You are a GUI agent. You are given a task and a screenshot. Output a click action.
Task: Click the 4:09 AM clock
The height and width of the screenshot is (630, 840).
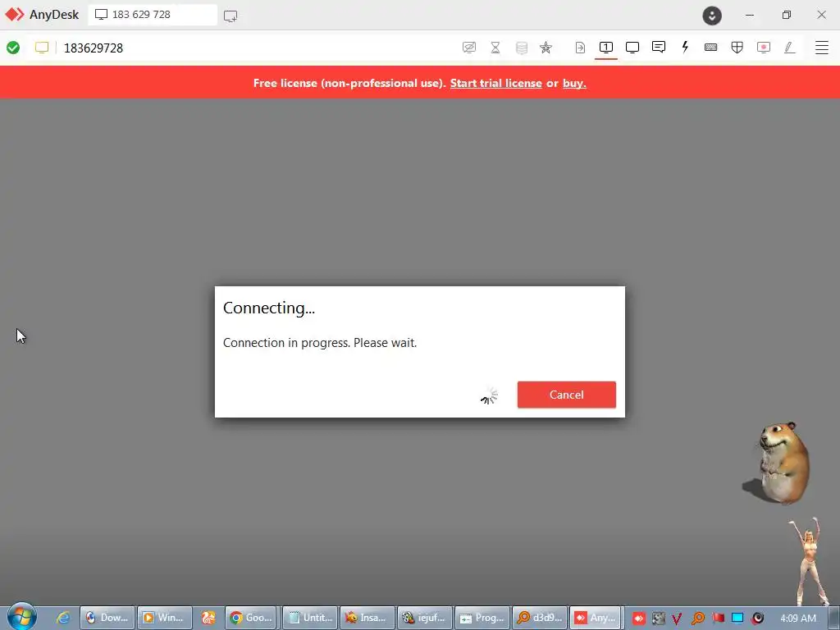tap(797, 618)
